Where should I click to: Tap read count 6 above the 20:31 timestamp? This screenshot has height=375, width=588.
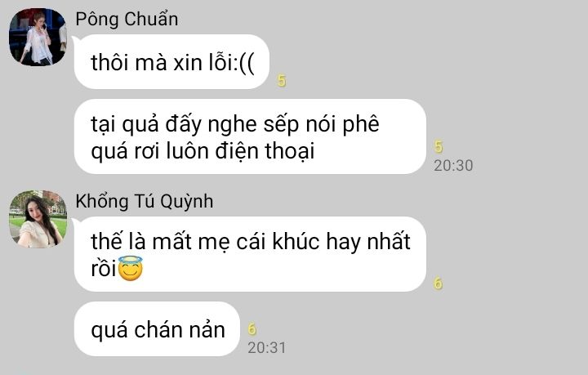tap(252, 329)
